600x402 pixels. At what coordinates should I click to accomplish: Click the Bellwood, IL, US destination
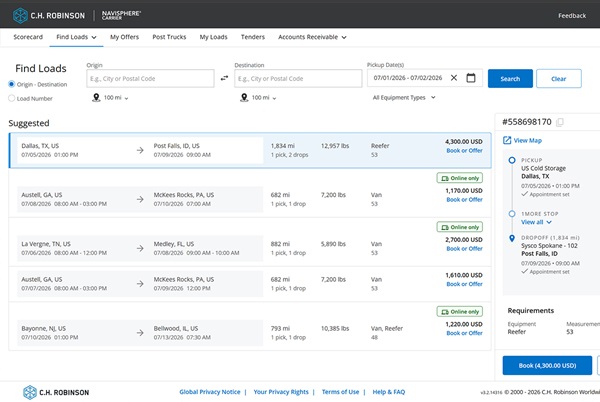click(x=176, y=329)
